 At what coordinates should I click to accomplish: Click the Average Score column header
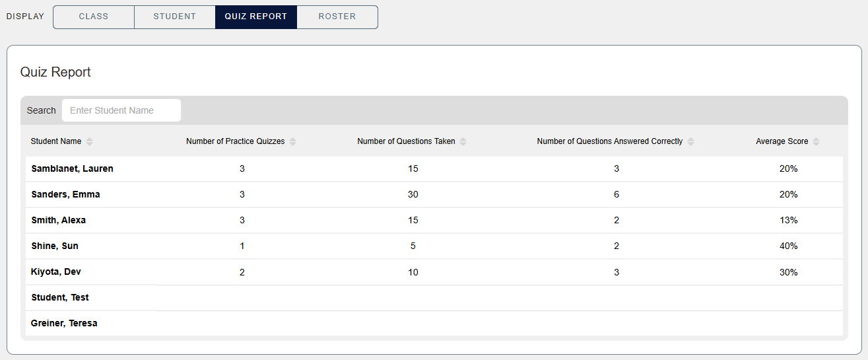coord(782,141)
